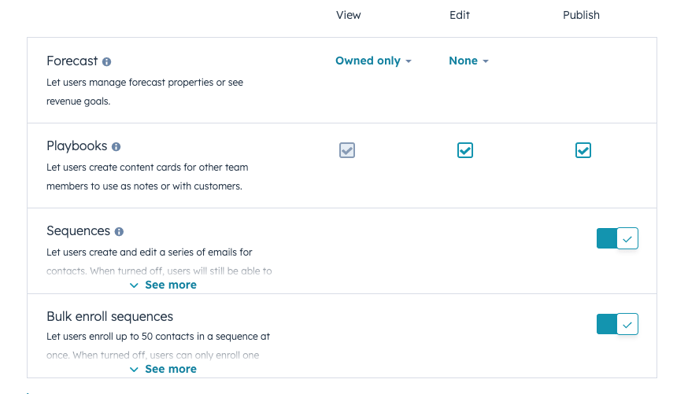Click the 'Forecast' permission title
The height and width of the screenshot is (394, 688).
coord(72,61)
